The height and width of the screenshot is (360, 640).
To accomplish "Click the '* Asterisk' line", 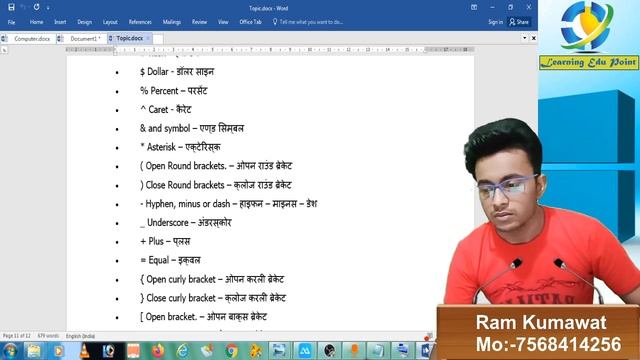I will 180,147.
